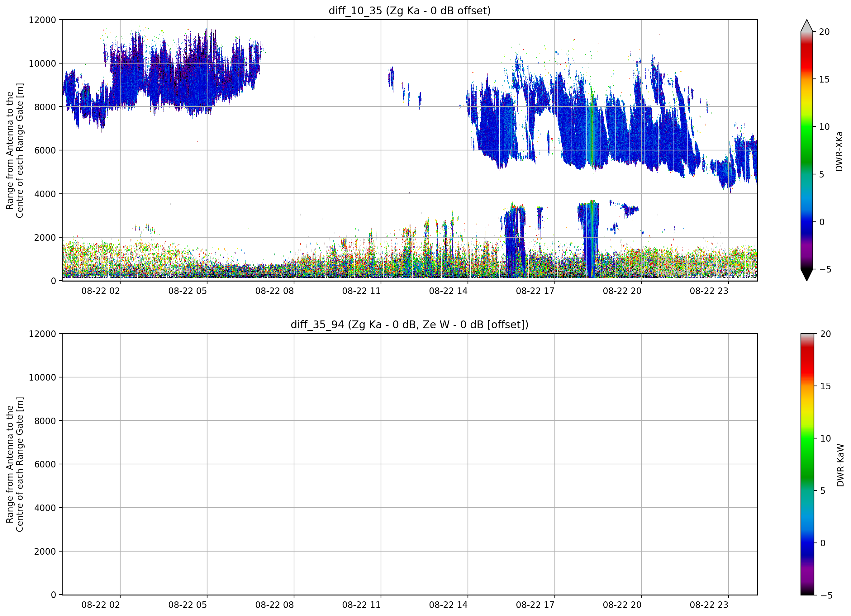Image resolution: width=851 pixels, height=616 pixels.
Task: Click the 8000 y-tick on the top plot
Action: (x=45, y=107)
